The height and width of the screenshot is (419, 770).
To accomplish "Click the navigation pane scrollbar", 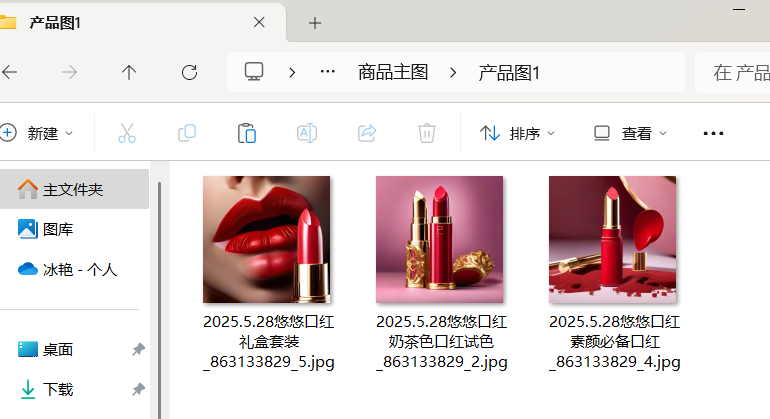I will tap(159, 300).
